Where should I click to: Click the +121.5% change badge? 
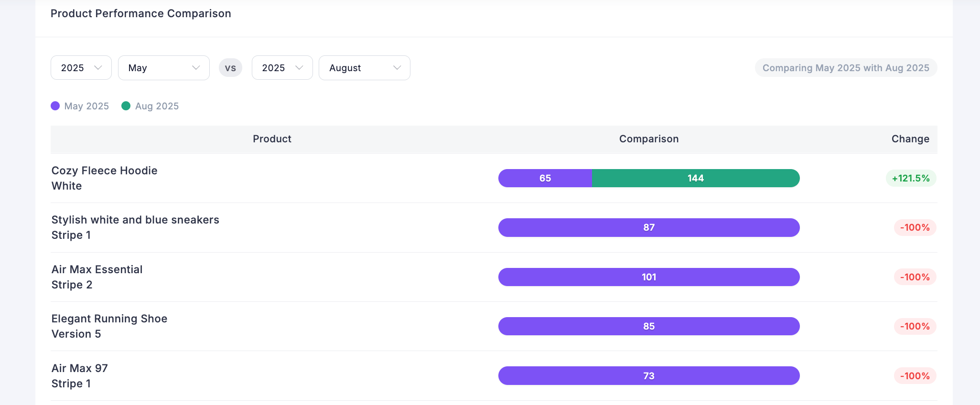point(910,178)
